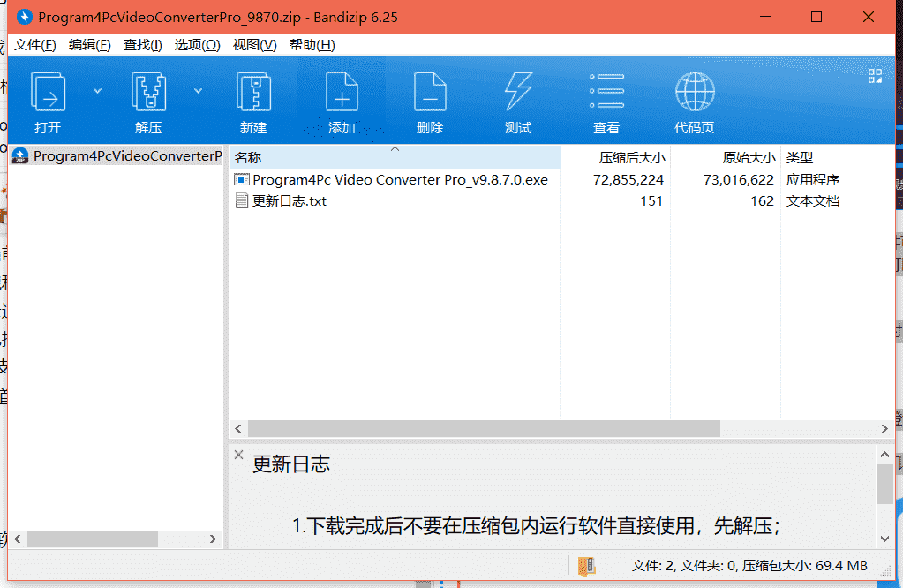Click the Bandizip logo in title bar
Screen dimensions: 903x588
click(x=24, y=17)
